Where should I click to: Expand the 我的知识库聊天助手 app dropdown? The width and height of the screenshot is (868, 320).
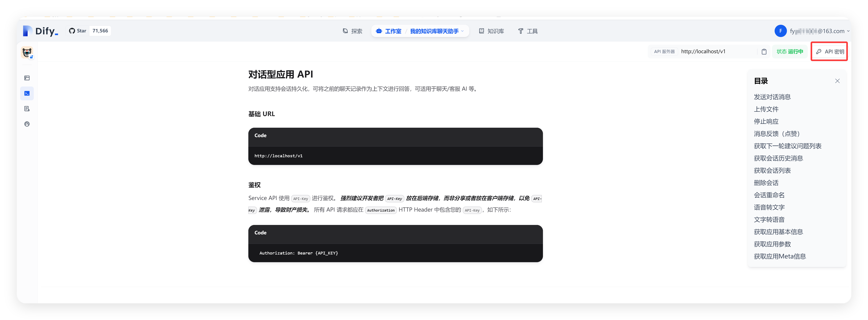pos(437,31)
